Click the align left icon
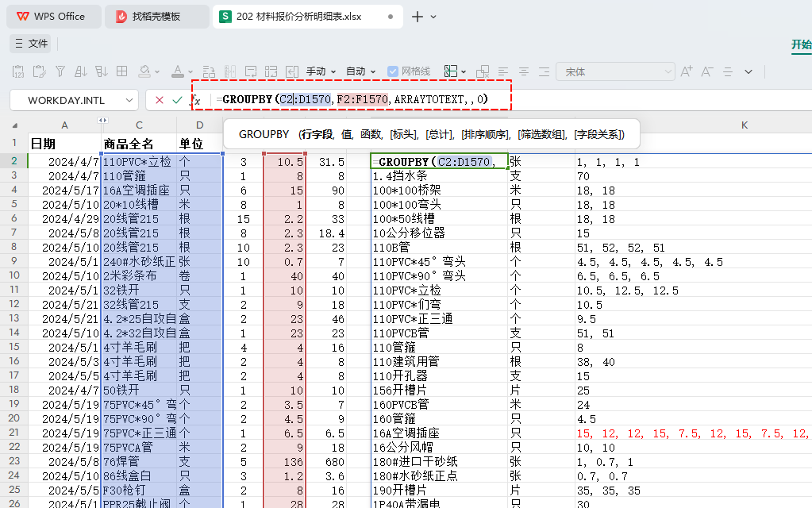812x508 pixels. click(503, 71)
